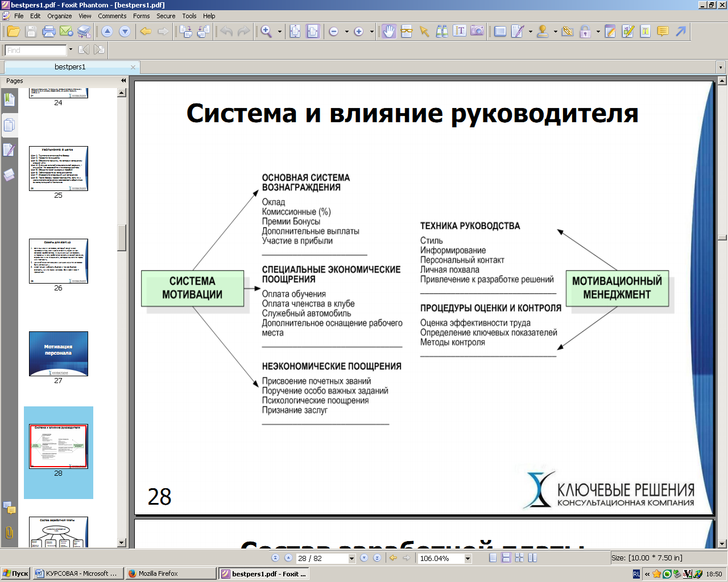
Task: Open the Bookmarks panel icon in sidebar
Action: point(9,100)
